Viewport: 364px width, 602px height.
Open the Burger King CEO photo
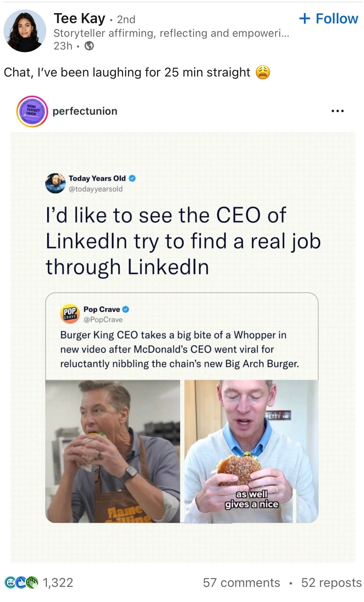(x=113, y=451)
